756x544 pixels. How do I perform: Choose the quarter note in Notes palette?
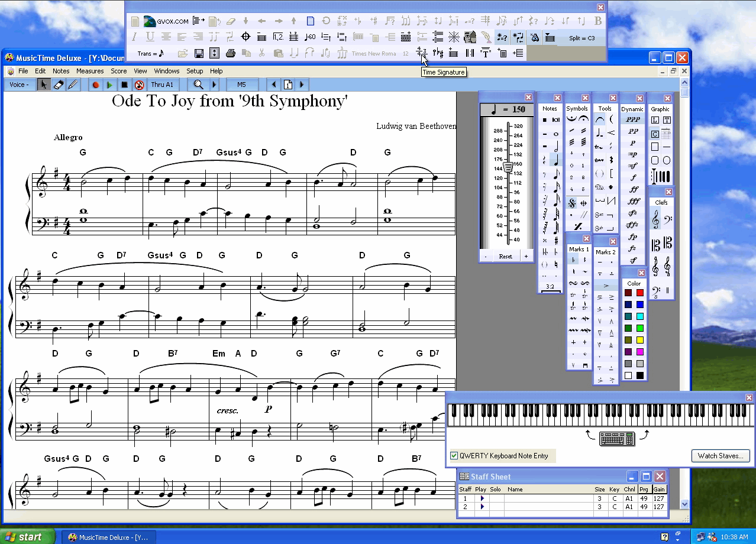click(556, 159)
